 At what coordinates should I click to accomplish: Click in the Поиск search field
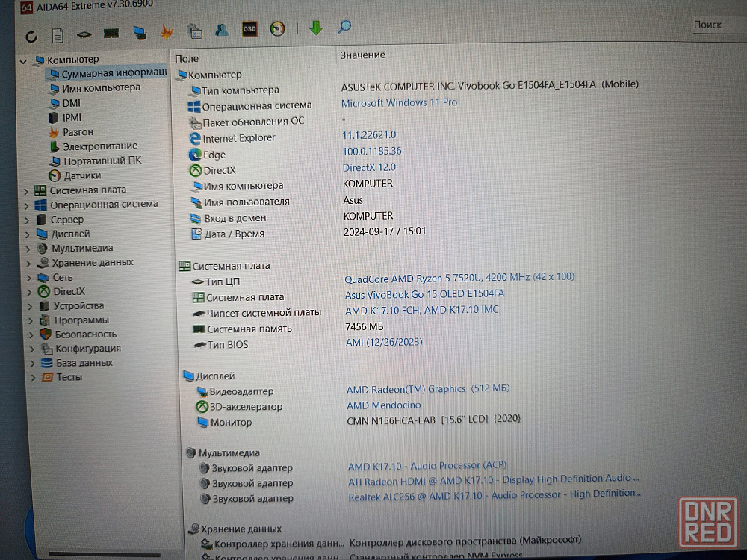tap(719, 25)
